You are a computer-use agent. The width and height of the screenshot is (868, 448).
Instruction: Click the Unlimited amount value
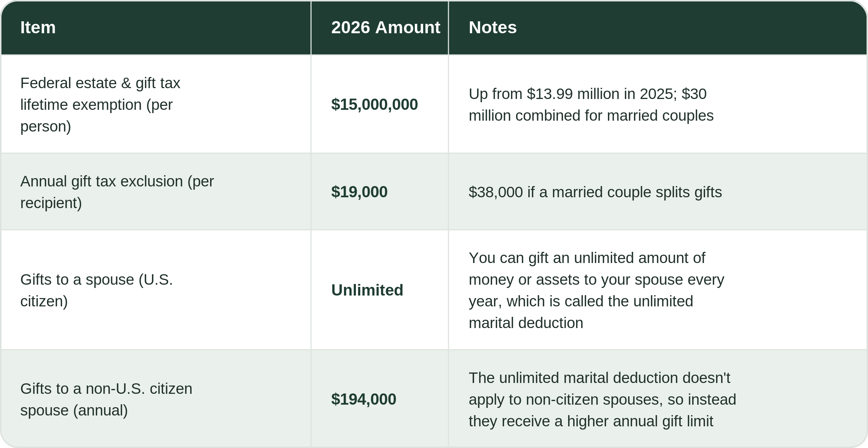[367, 290]
